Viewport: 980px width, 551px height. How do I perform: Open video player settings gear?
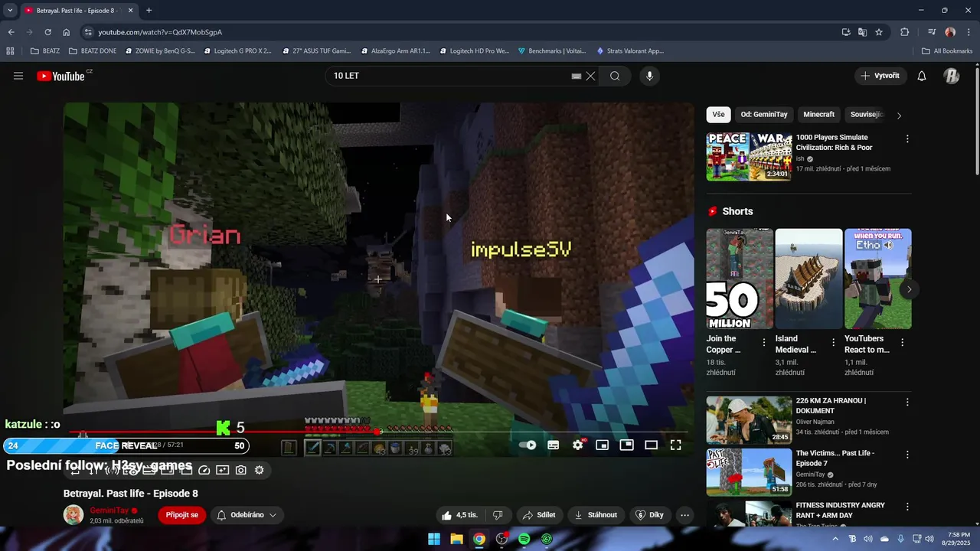point(578,445)
